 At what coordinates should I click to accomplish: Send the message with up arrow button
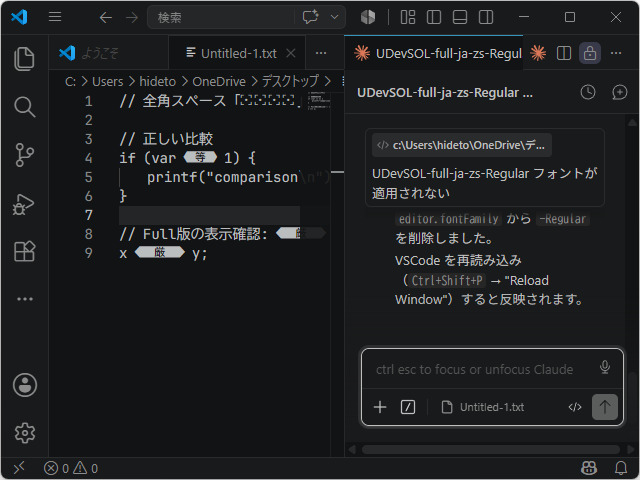(x=604, y=407)
